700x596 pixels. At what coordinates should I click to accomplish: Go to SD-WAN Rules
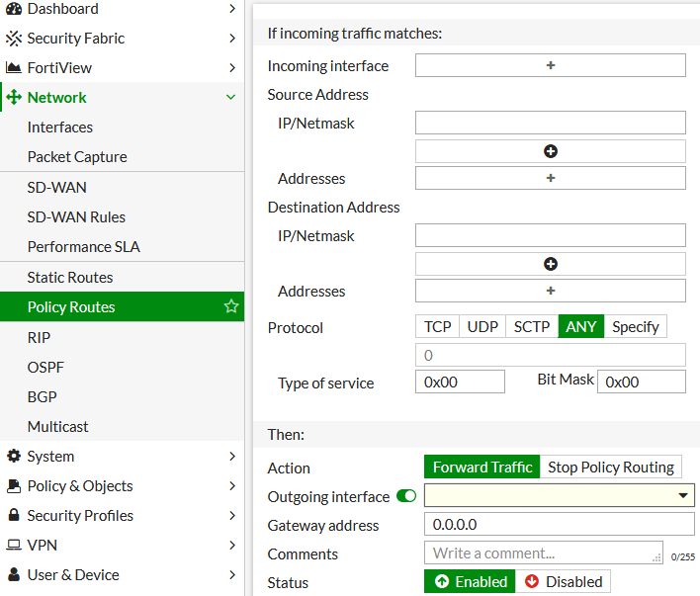[x=76, y=217]
